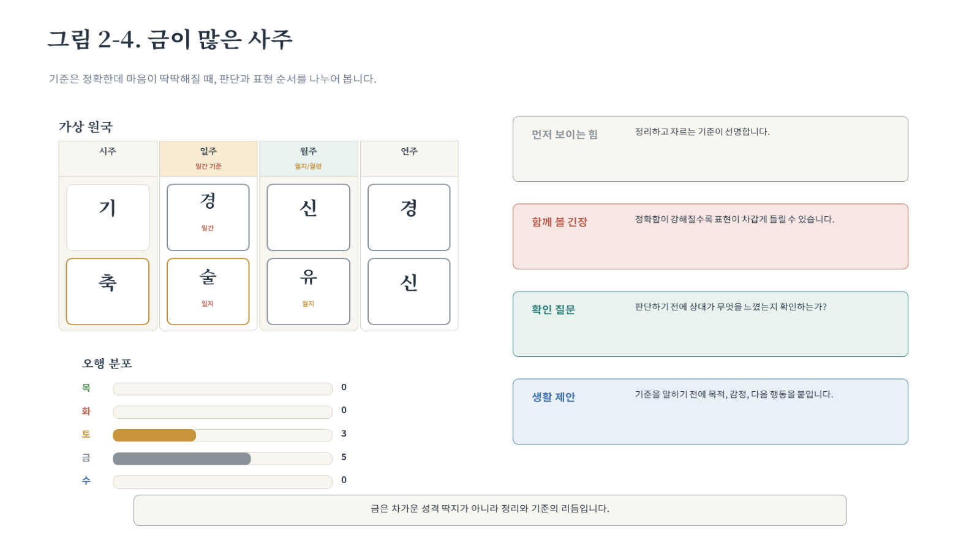Click the '토' element label
This screenshot has height=551, width=980.
[86, 435]
